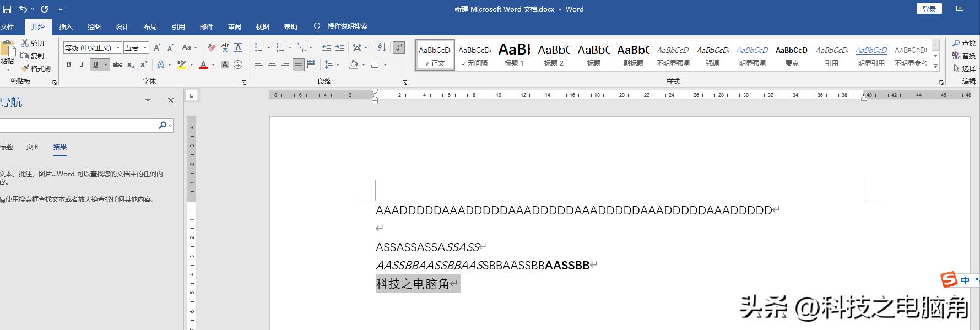980x330 pixels.
Task: Redo the last action
Action: (45, 9)
